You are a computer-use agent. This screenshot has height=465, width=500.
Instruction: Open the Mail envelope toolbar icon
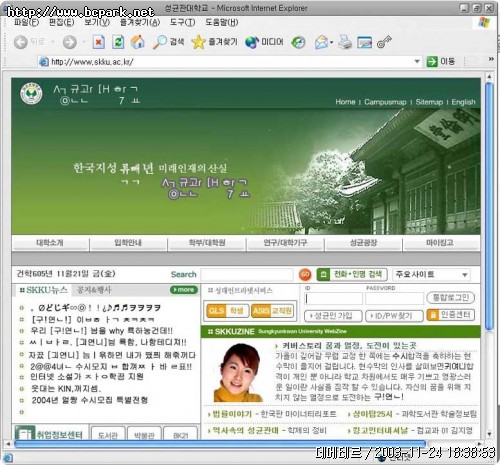coord(321,42)
